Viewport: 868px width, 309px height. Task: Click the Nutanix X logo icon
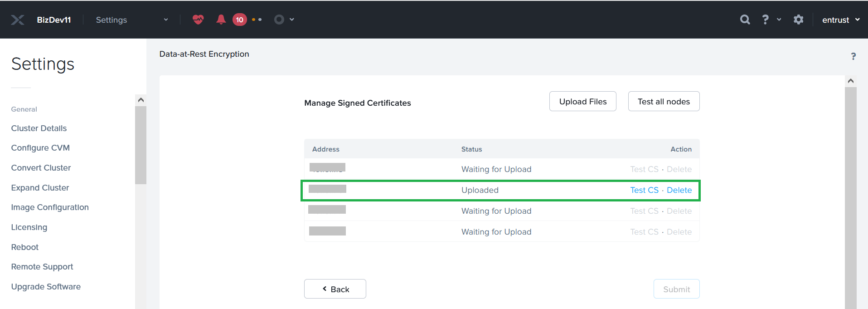pyautogui.click(x=18, y=20)
